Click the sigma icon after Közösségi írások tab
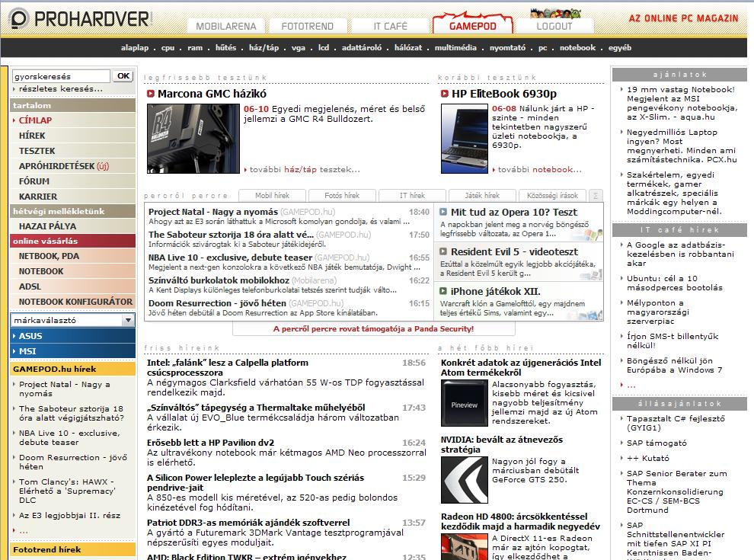Viewport: 754px width, 560px height. 596,195
